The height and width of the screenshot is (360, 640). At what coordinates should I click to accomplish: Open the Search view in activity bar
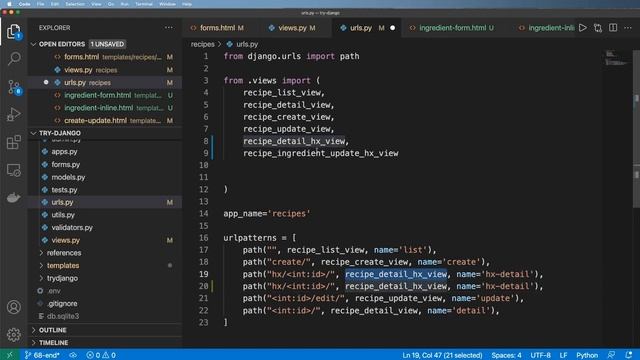tap(13, 59)
